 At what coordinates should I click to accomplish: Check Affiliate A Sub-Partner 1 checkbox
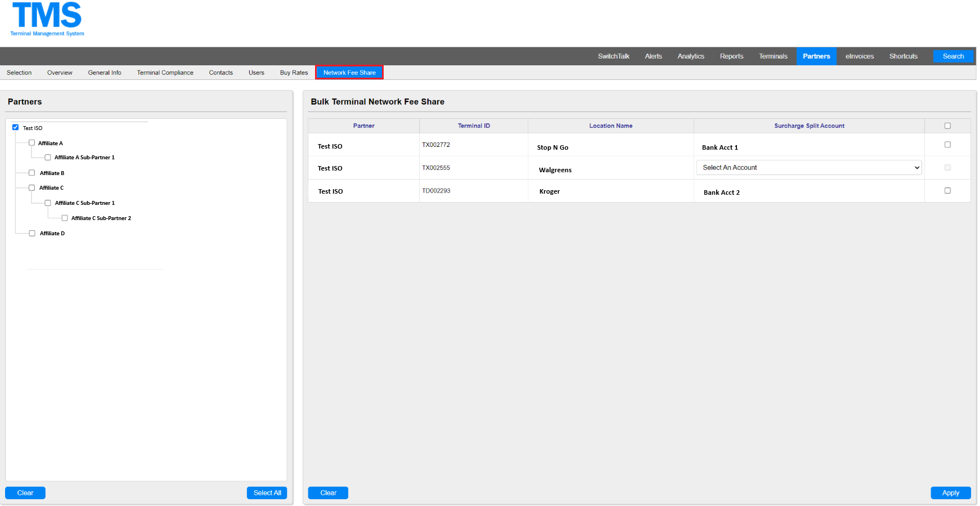pyautogui.click(x=48, y=158)
